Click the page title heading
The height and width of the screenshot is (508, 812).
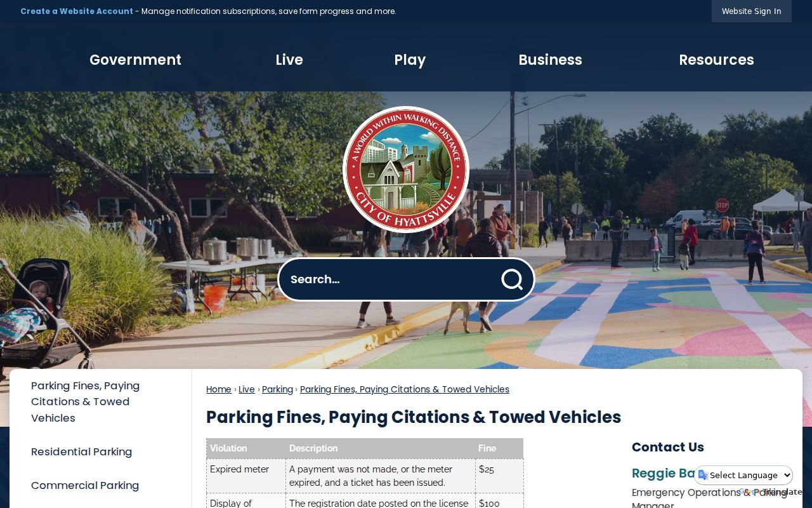click(x=414, y=417)
